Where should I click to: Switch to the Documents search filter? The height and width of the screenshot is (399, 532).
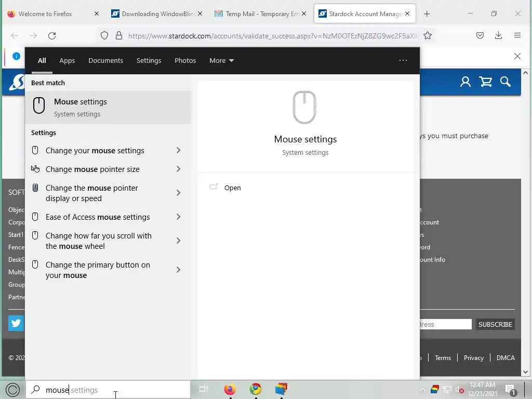105,60
